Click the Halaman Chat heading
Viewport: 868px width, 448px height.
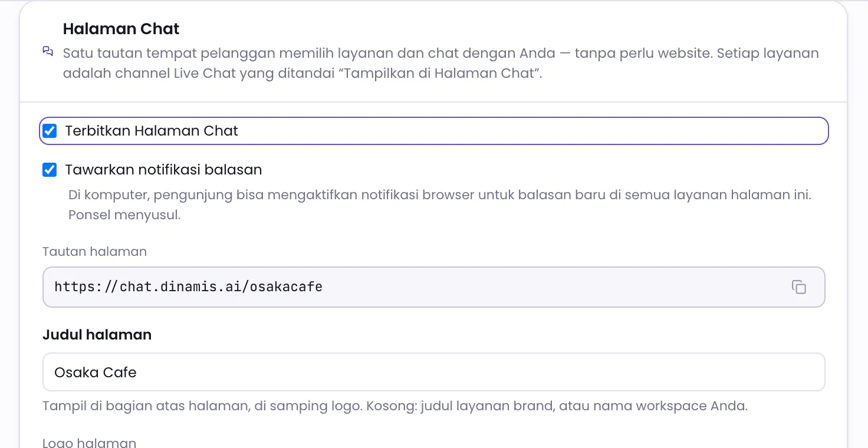tap(121, 29)
